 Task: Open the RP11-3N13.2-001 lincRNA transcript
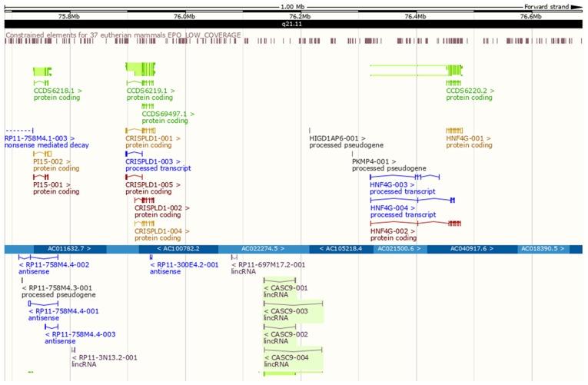click(x=105, y=357)
